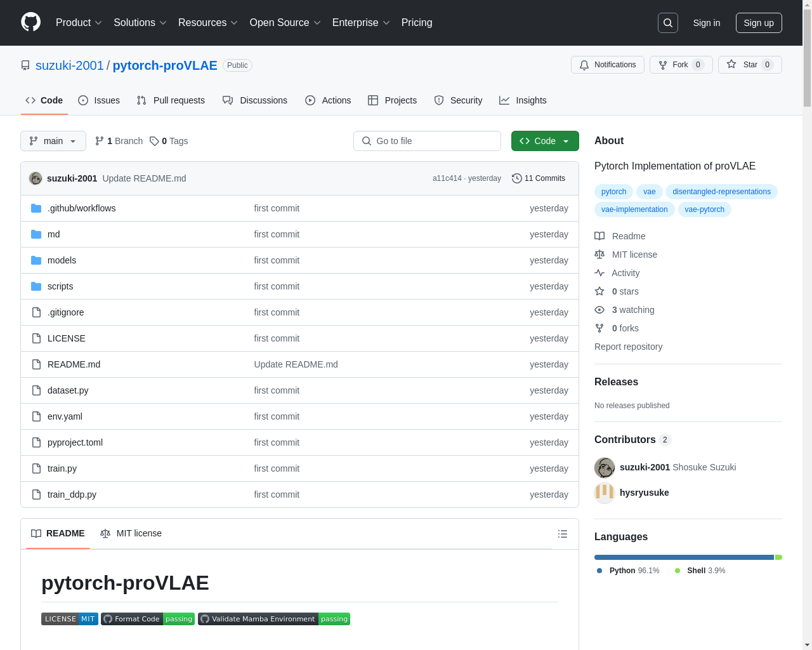Click the Readme book icon in About

(x=599, y=236)
